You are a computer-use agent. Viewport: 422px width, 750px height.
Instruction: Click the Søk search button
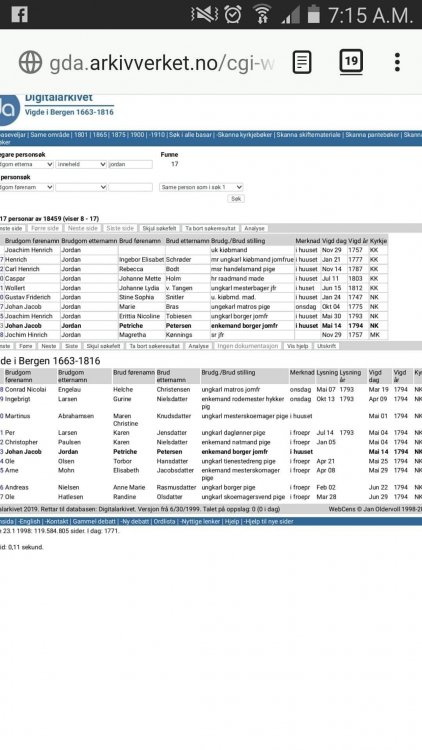[x=236, y=199]
